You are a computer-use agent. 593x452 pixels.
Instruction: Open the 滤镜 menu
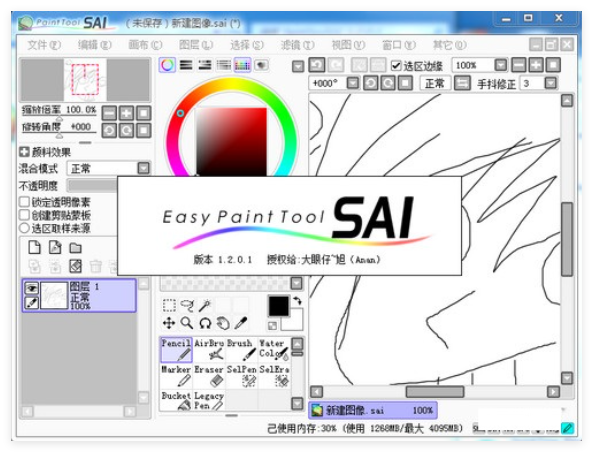[297, 45]
